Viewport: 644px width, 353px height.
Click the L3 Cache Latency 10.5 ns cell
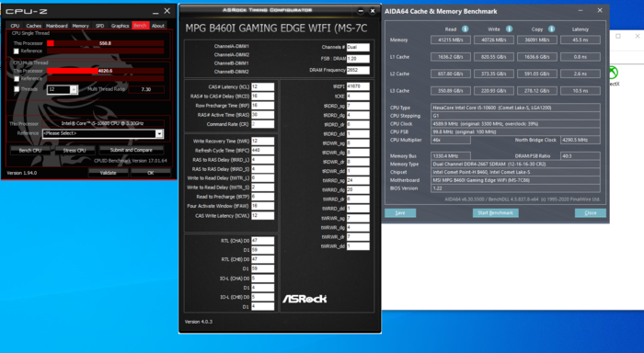[x=580, y=91]
